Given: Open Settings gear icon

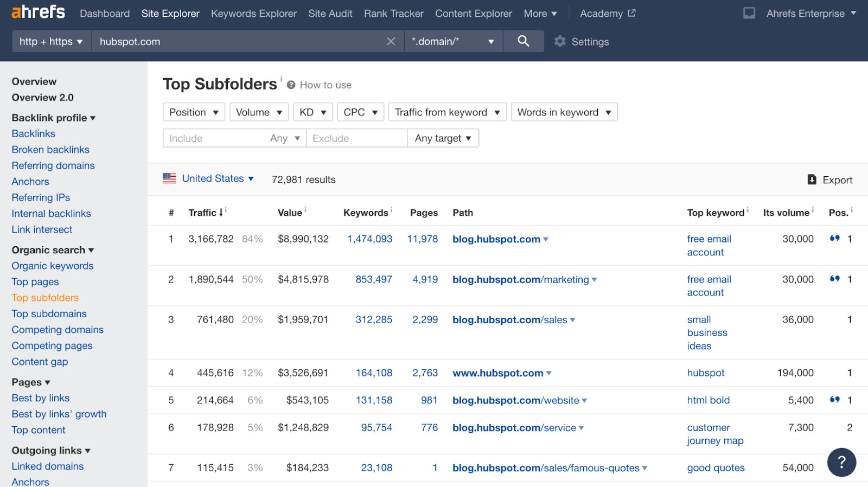Looking at the screenshot, I should click(560, 41).
